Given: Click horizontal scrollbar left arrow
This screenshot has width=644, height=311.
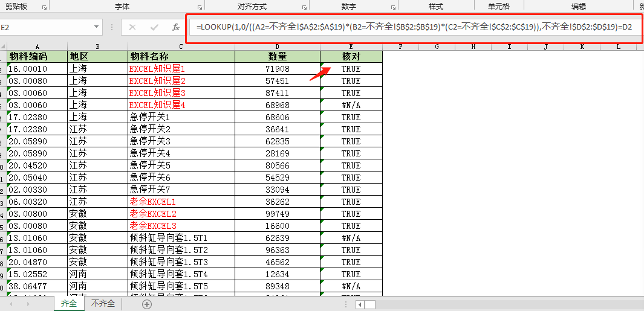Looking at the screenshot, I should coord(359,304).
